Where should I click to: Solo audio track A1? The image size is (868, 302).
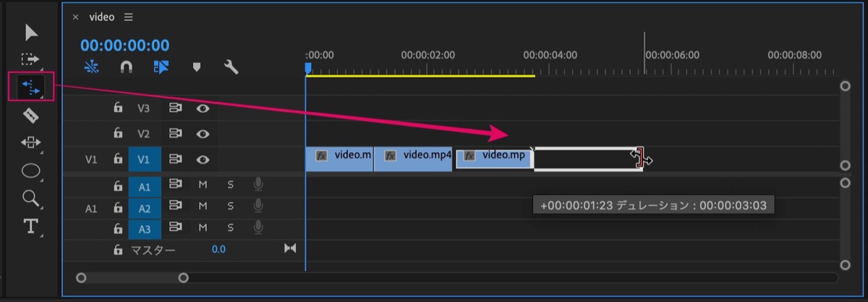click(231, 185)
